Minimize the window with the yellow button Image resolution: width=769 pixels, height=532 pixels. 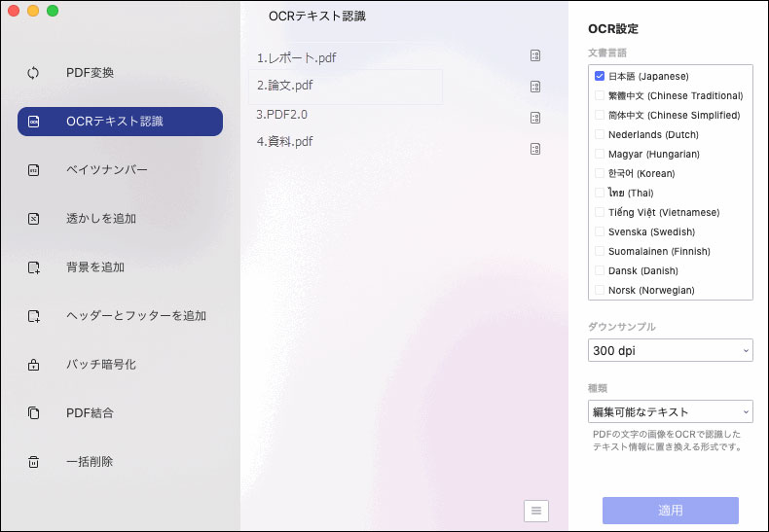point(33,11)
